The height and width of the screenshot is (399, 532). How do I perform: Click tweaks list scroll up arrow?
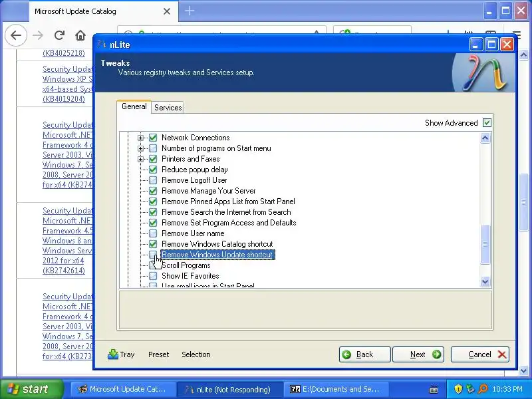(x=485, y=138)
